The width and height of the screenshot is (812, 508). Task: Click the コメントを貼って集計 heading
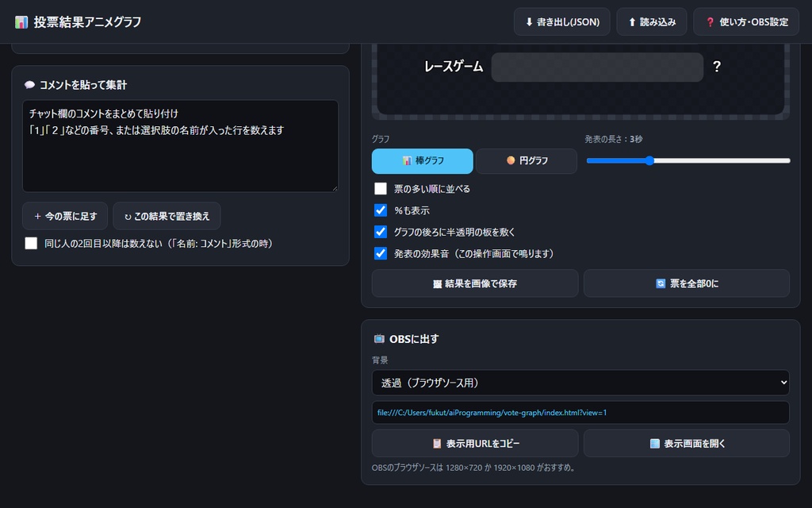coord(83,85)
